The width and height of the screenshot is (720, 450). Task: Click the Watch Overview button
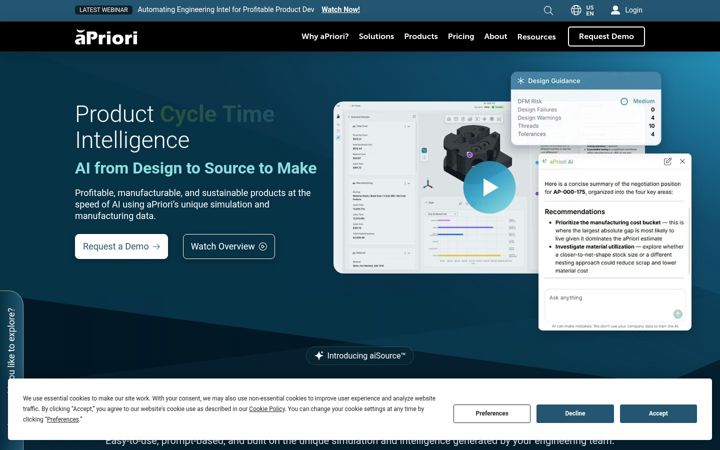(x=229, y=247)
